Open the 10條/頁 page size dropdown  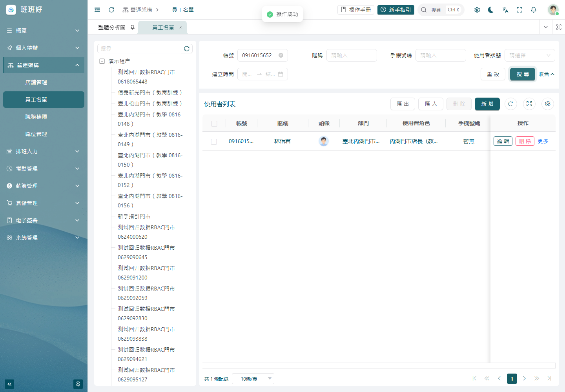[x=253, y=379]
